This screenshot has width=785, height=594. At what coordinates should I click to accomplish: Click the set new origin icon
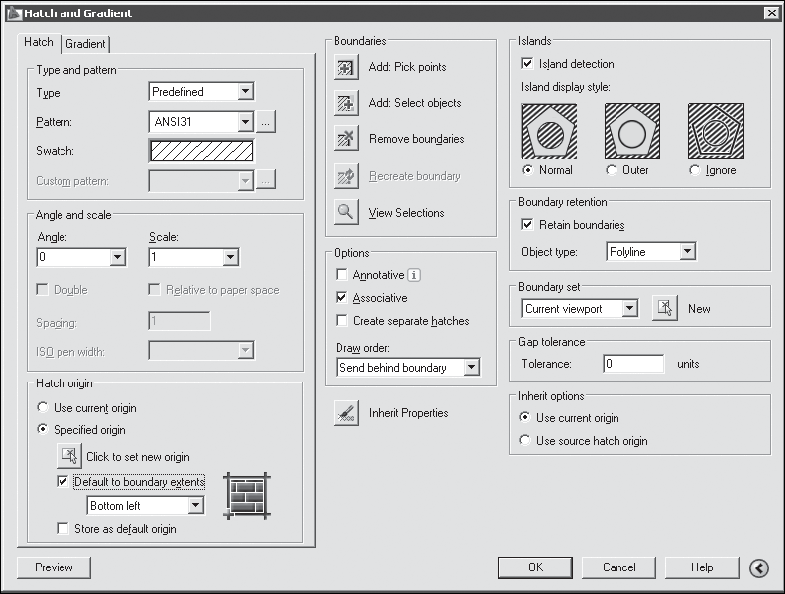69,456
